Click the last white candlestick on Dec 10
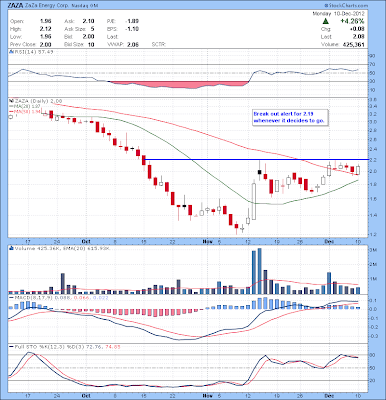This screenshot has height=400, width=386. click(358, 170)
